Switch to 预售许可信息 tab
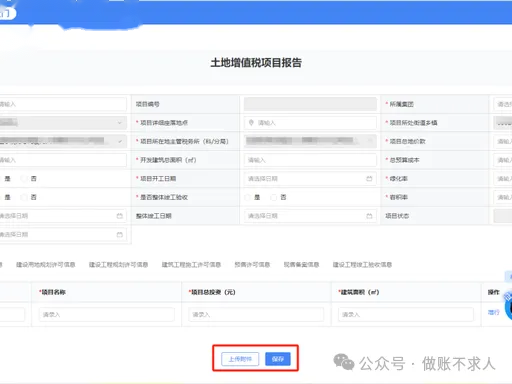This screenshot has height=384, width=512. pos(252,265)
